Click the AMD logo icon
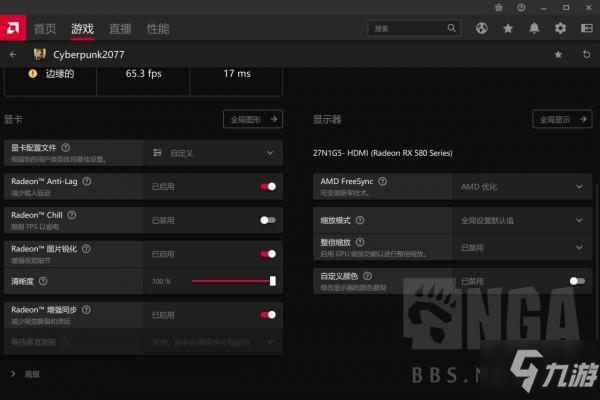Viewport: 600px width, 400px height. click(13, 28)
